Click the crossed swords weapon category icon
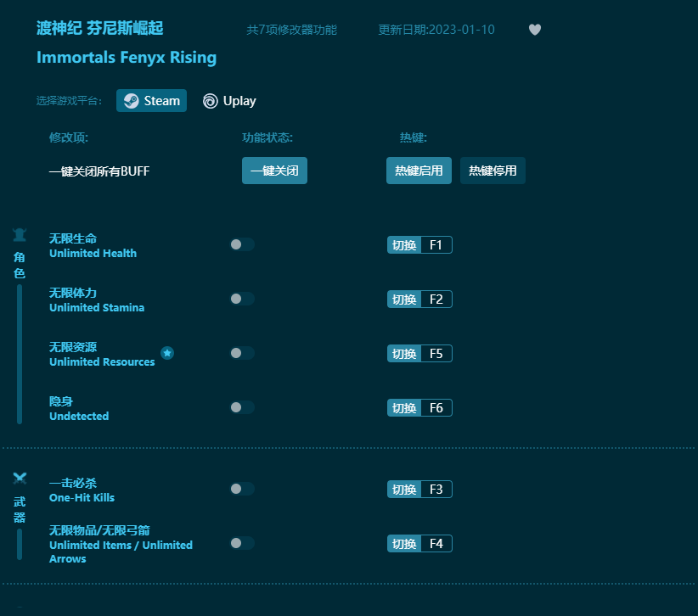Screen dimensions: 698x616 click(x=20, y=479)
